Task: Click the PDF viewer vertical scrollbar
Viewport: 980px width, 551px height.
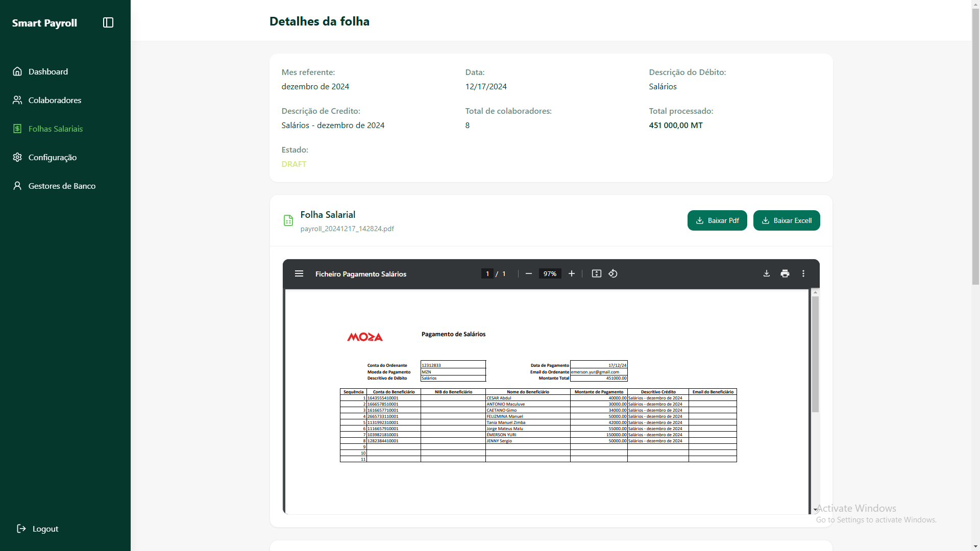Action: [x=815, y=355]
